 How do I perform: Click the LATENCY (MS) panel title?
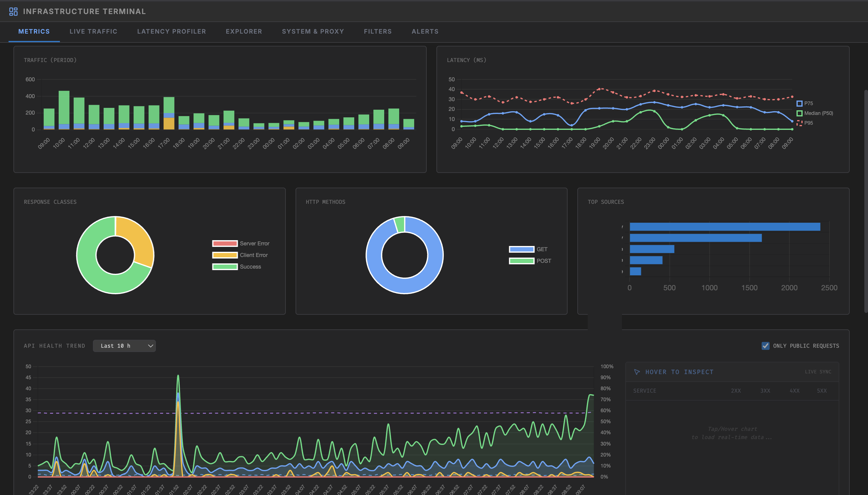click(466, 60)
